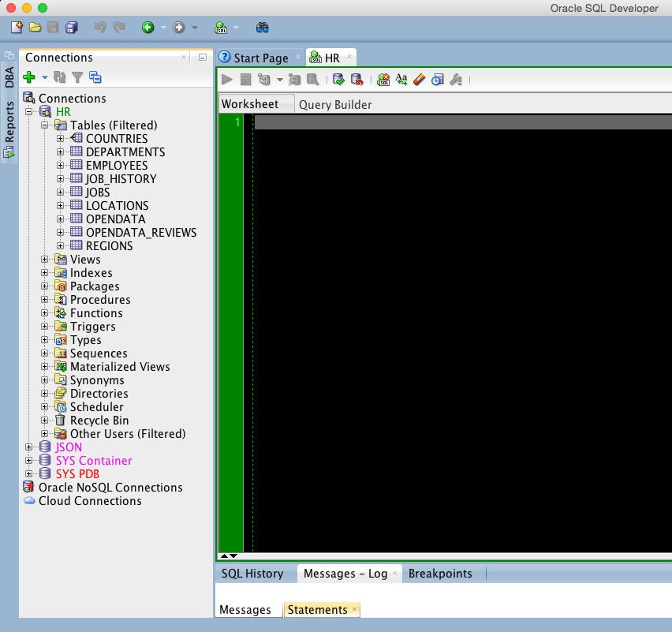Click the wrench tool icon in worksheet toolbar
The width and height of the screenshot is (672, 632).
[456, 80]
